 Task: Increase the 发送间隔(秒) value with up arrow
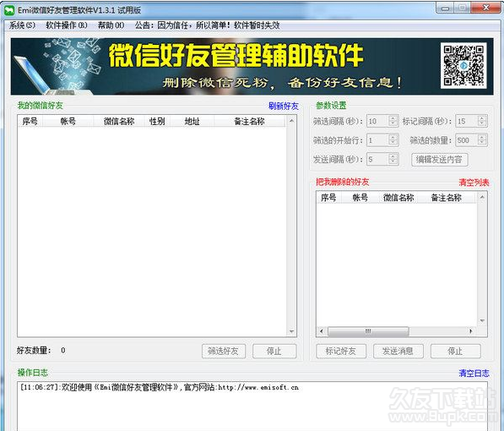tap(393, 156)
